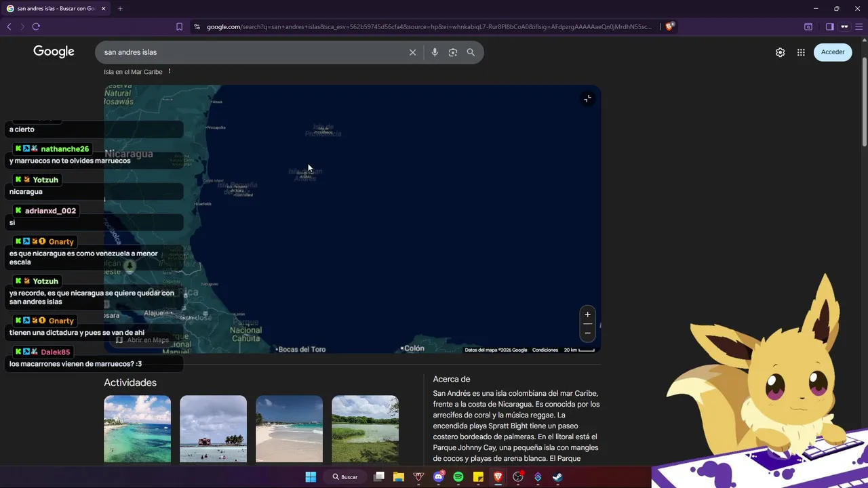Toggle the browser sidebar panel
Image resolution: width=868 pixels, height=488 pixels.
pos(829,26)
